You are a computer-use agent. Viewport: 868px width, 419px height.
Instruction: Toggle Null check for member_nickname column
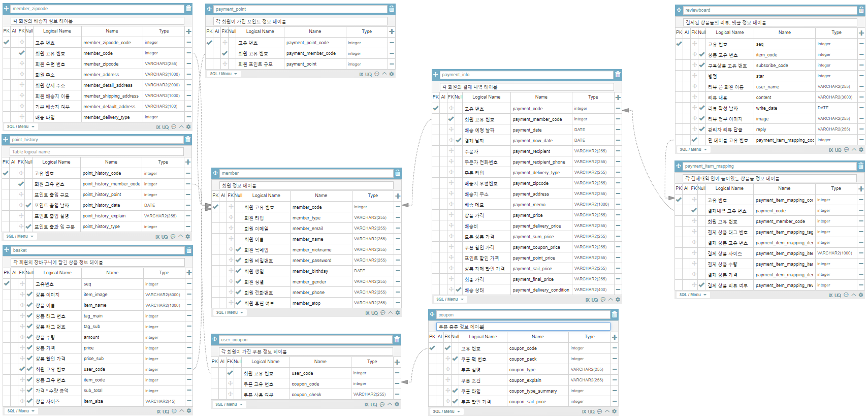point(238,249)
